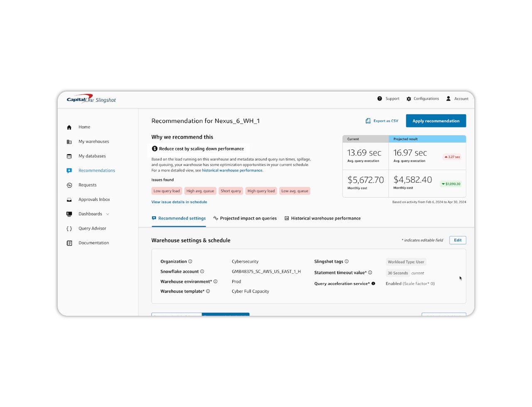Select the My warehouses sidebar icon
Viewport: 532px width, 407px height.
(69, 141)
